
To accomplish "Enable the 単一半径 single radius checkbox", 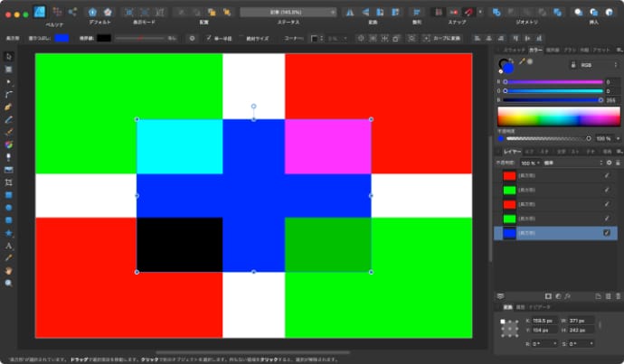I will tap(207, 38).
